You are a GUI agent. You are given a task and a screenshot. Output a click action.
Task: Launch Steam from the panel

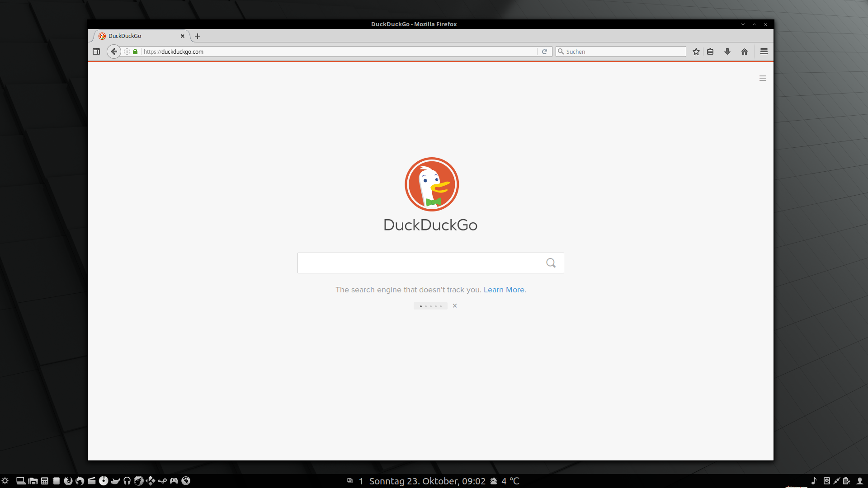(162, 481)
